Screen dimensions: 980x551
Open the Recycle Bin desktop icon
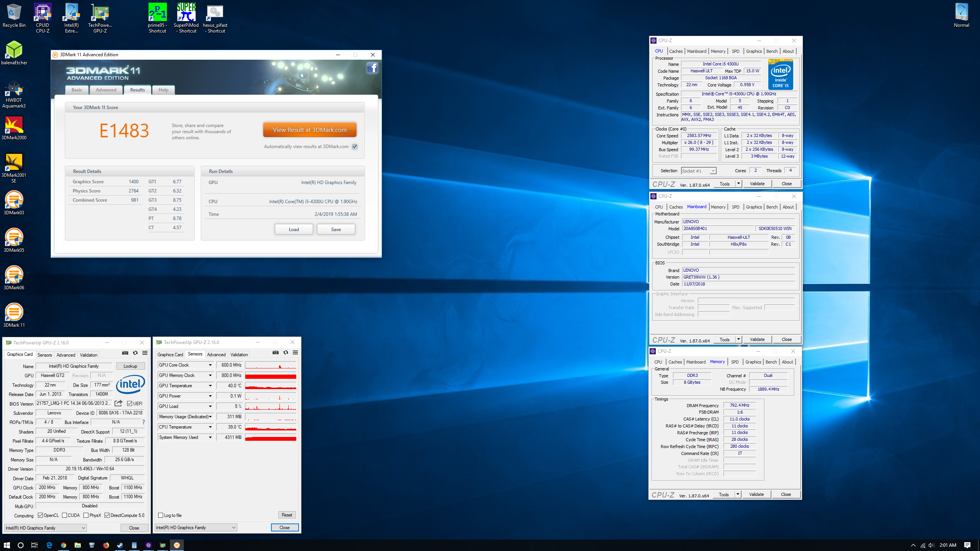(x=14, y=15)
